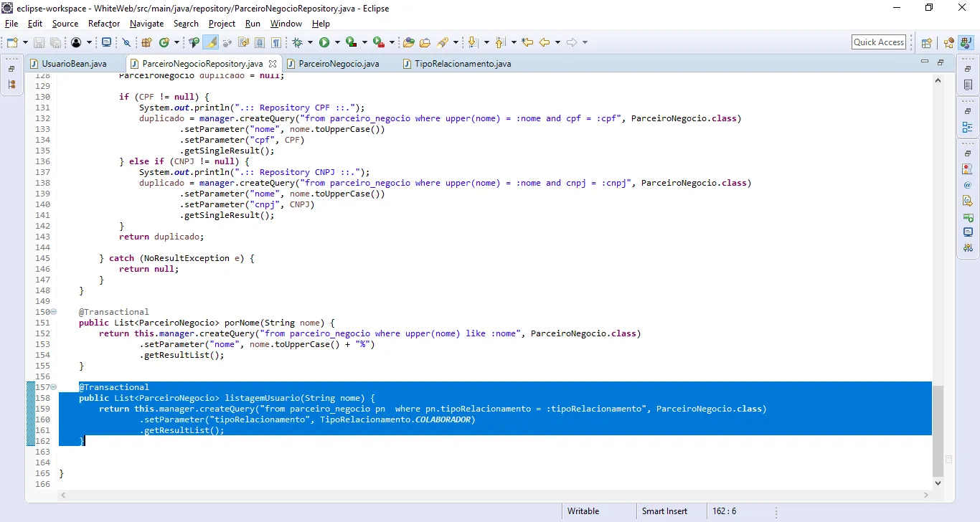Open the Javadoc view icon
Viewport: 980px width, 522px height.
click(x=968, y=185)
